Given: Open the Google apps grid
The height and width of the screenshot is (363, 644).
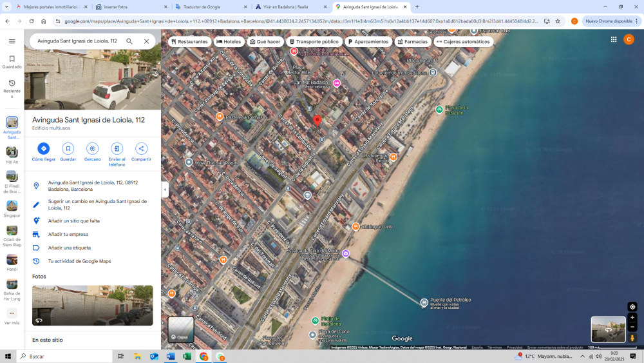Looking at the screenshot, I should point(614,39).
